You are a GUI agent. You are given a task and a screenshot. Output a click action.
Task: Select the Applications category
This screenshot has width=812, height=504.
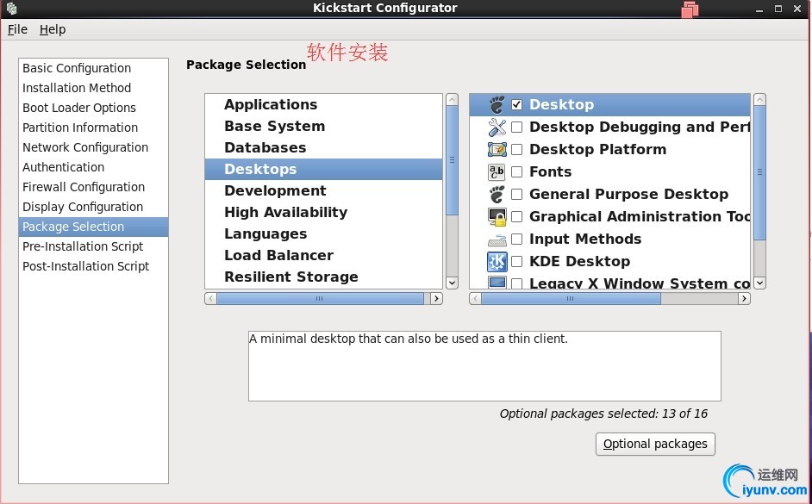coord(323,104)
